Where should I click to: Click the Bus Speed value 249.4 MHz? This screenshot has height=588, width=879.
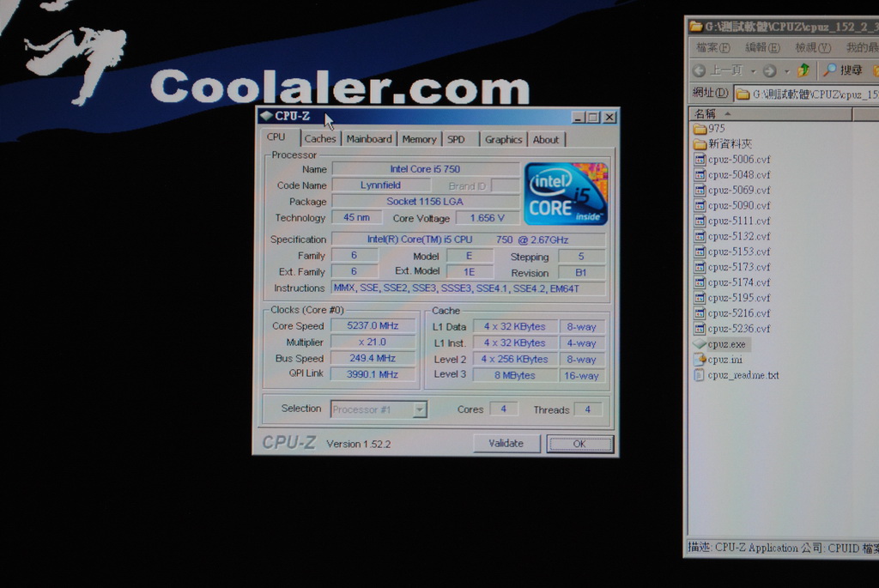tap(373, 358)
